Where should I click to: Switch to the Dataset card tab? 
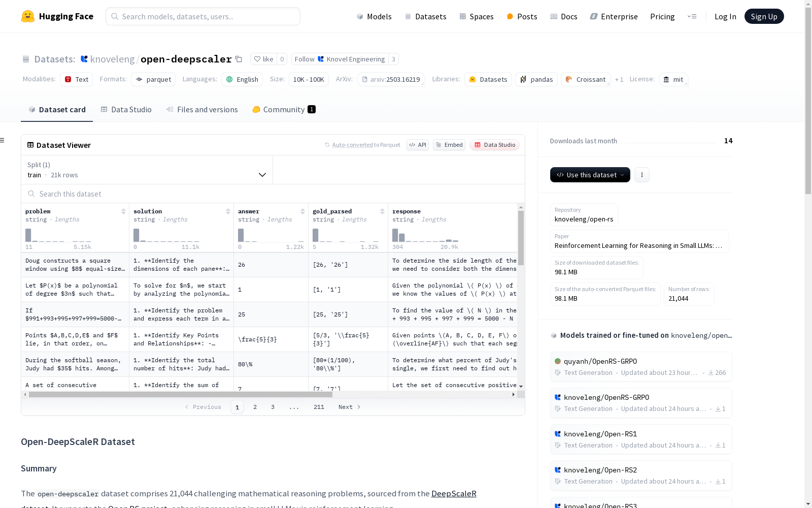click(x=57, y=109)
